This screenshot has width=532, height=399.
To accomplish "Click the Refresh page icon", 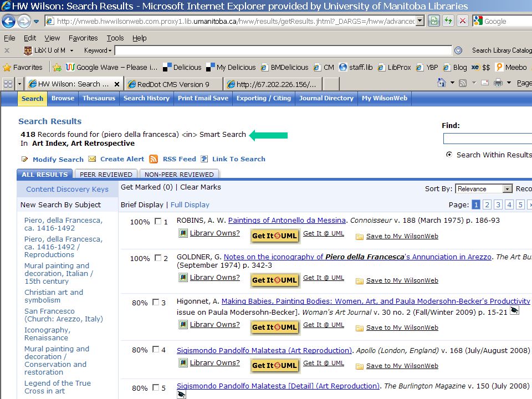I will click(x=448, y=21).
